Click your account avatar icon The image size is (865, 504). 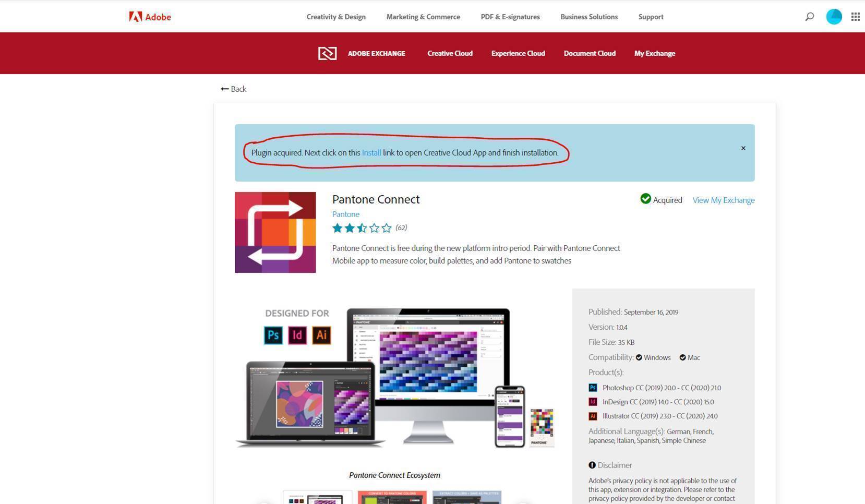tap(834, 16)
